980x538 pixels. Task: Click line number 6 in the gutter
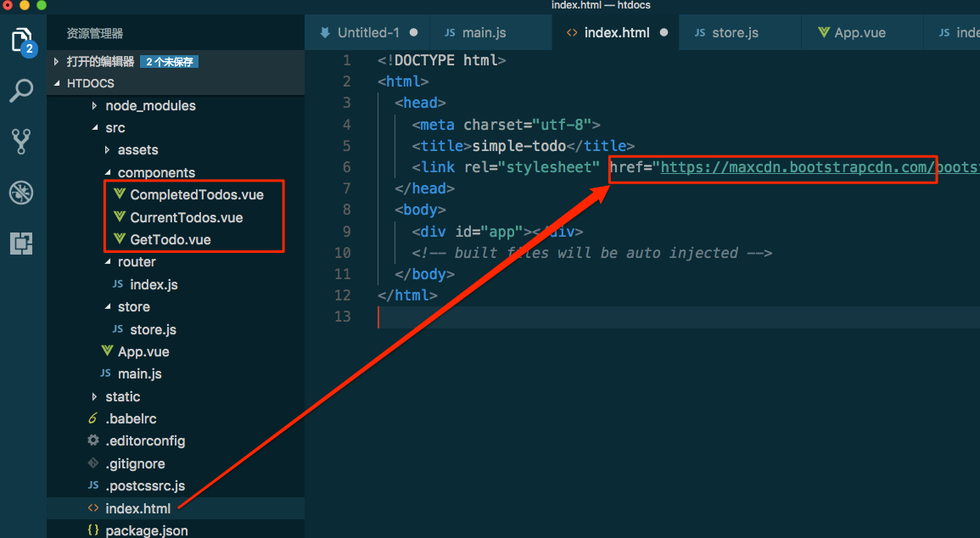[x=347, y=167]
